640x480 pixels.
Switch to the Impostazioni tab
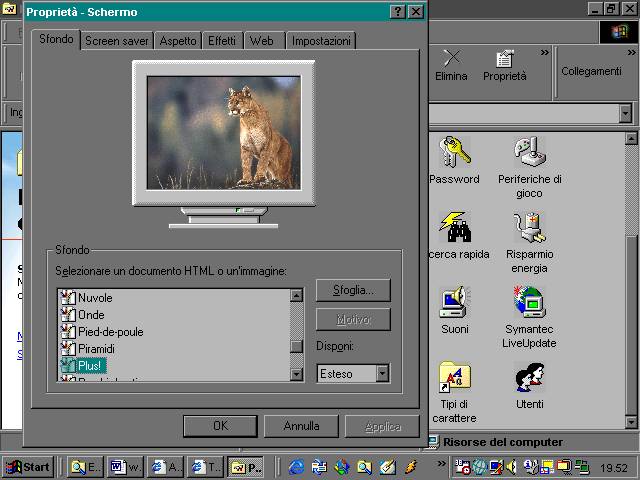click(321, 41)
